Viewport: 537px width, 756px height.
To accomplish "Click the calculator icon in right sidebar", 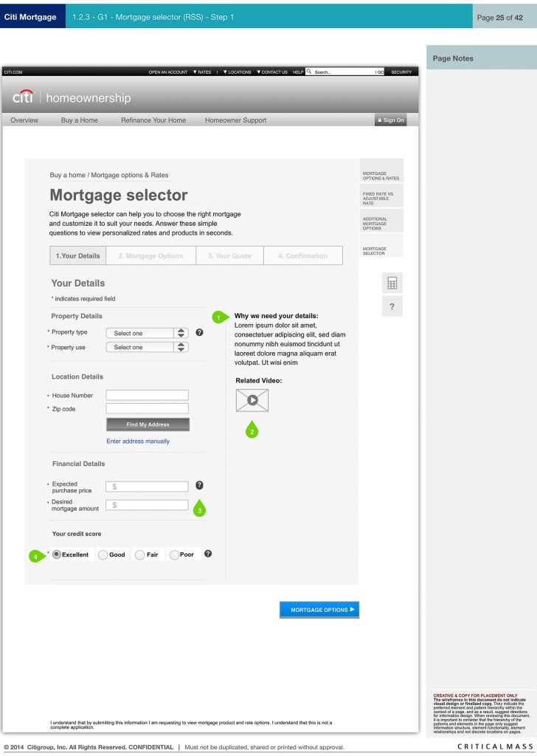I will coord(392,283).
